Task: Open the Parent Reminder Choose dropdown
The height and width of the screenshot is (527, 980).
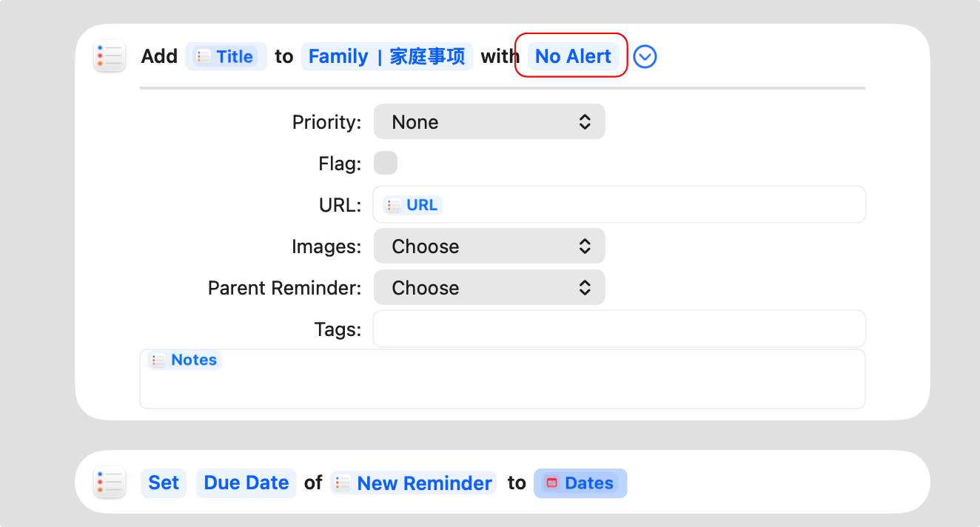Action: pos(489,288)
